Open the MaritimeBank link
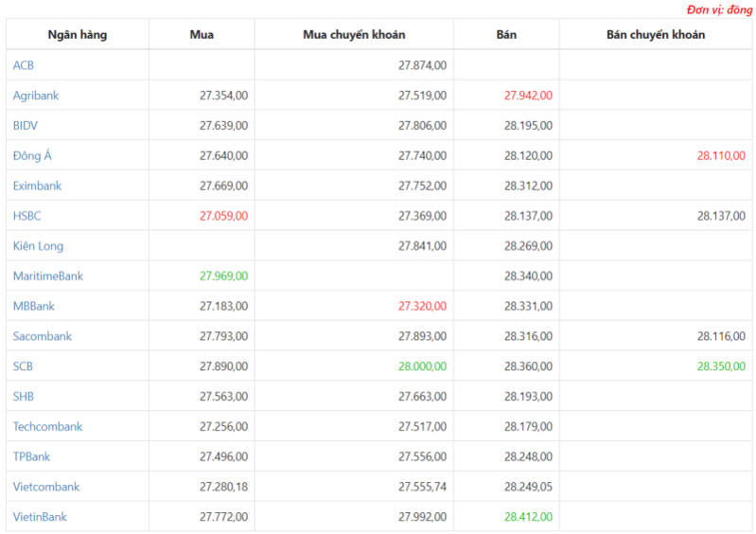 [47, 276]
